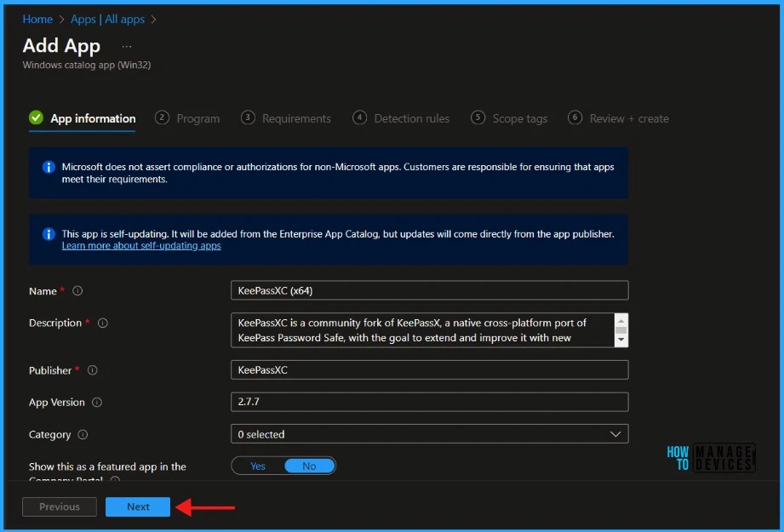Click the Windows catalog app (Win32) subtitle
The image size is (784, 532).
87,65
